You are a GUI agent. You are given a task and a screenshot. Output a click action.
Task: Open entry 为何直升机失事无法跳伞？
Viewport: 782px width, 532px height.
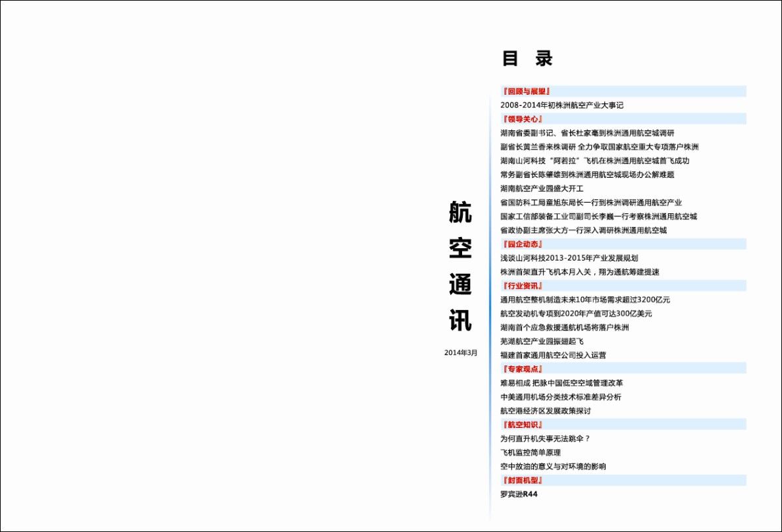pyautogui.click(x=546, y=439)
